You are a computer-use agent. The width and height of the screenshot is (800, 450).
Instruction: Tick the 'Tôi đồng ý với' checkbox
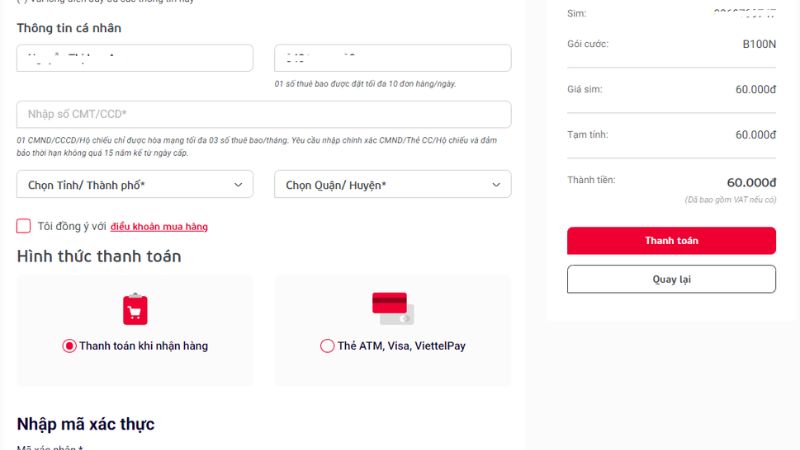tap(24, 226)
